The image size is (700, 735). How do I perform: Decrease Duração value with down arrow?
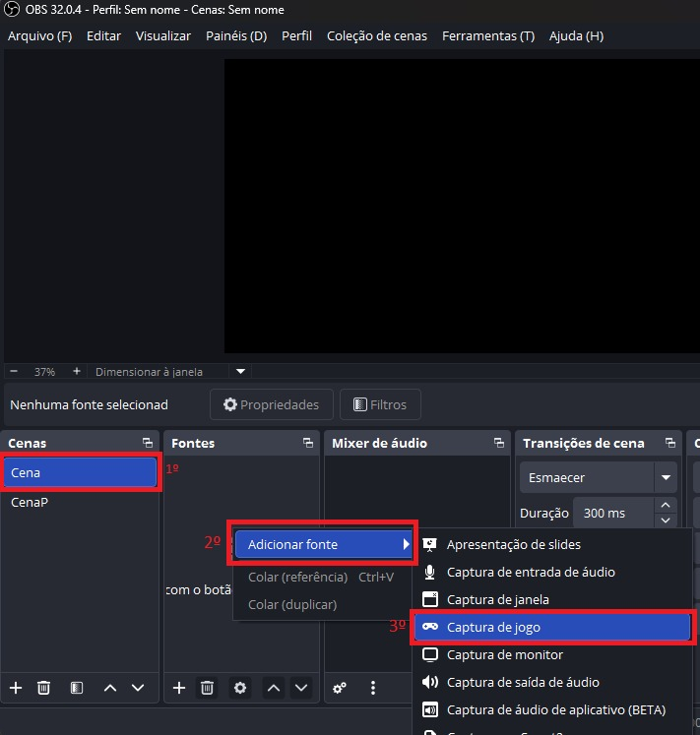(666, 521)
